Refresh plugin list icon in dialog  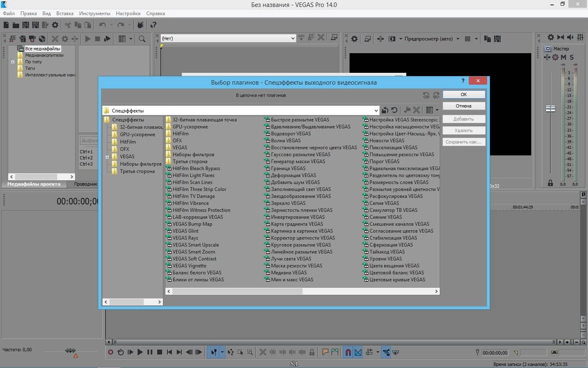coord(394,110)
